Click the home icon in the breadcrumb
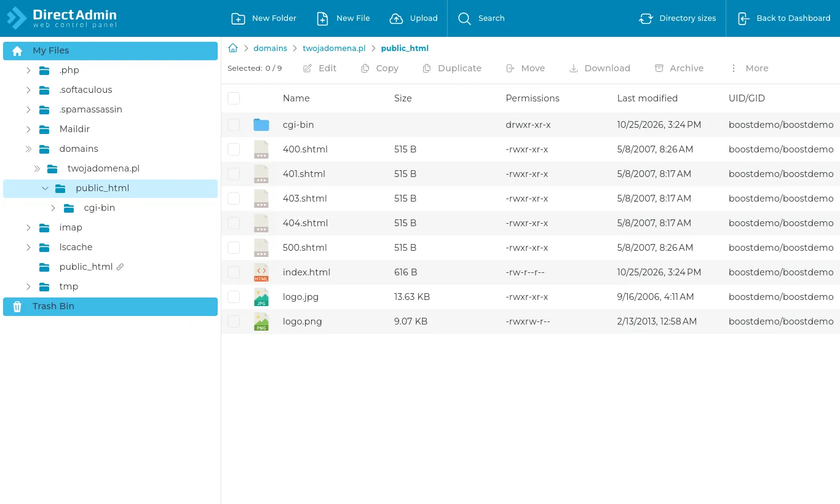 coord(233,48)
